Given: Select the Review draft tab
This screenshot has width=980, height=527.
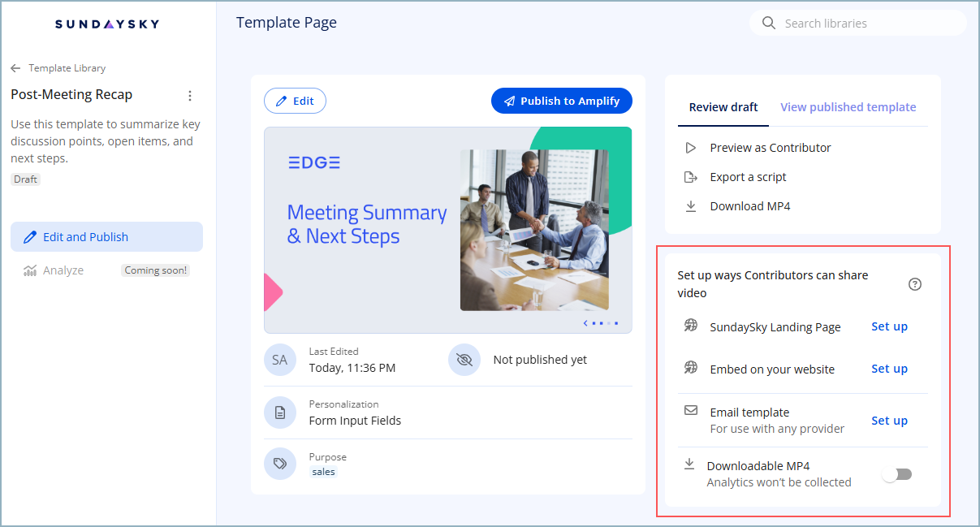Looking at the screenshot, I should pyautogui.click(x=723, y=107).
